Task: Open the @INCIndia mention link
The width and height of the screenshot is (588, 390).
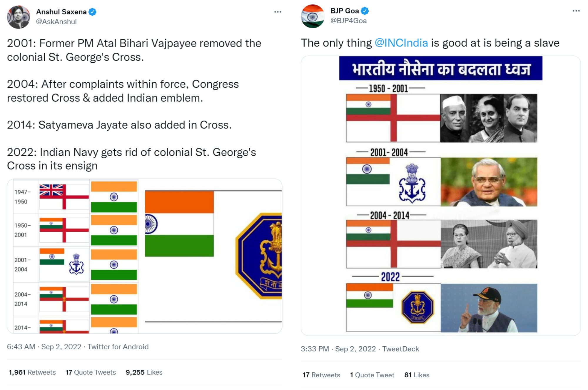Action: coord(401,43)
